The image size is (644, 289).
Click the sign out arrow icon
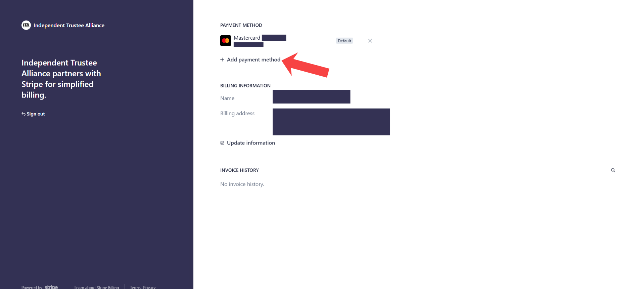[x=24, y=114]
